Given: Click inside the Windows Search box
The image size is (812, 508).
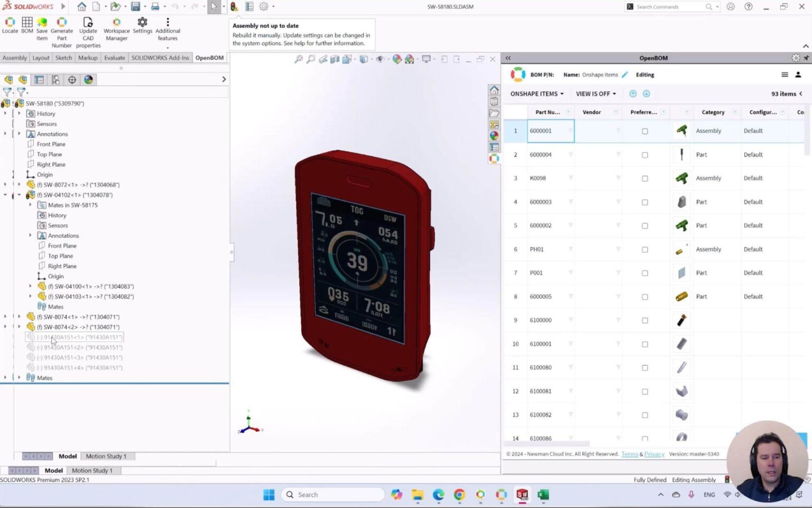Looking at the screenshot, I should (x=333, y=494).
